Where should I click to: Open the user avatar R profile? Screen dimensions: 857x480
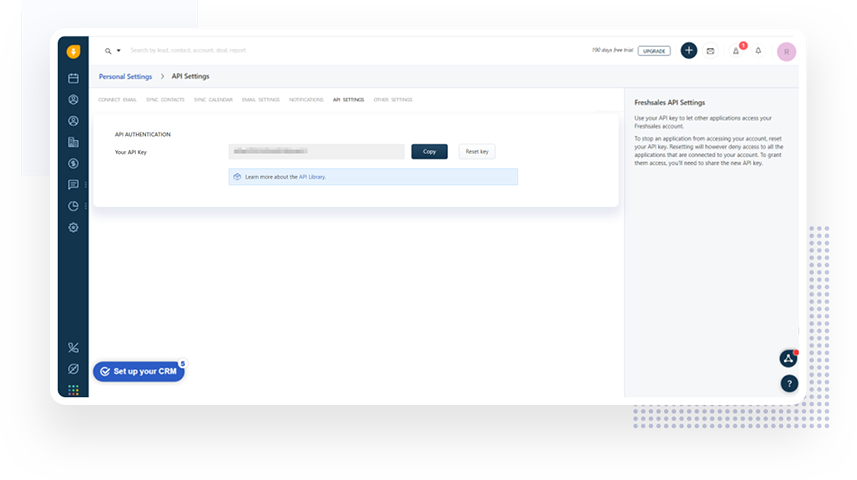786,52
